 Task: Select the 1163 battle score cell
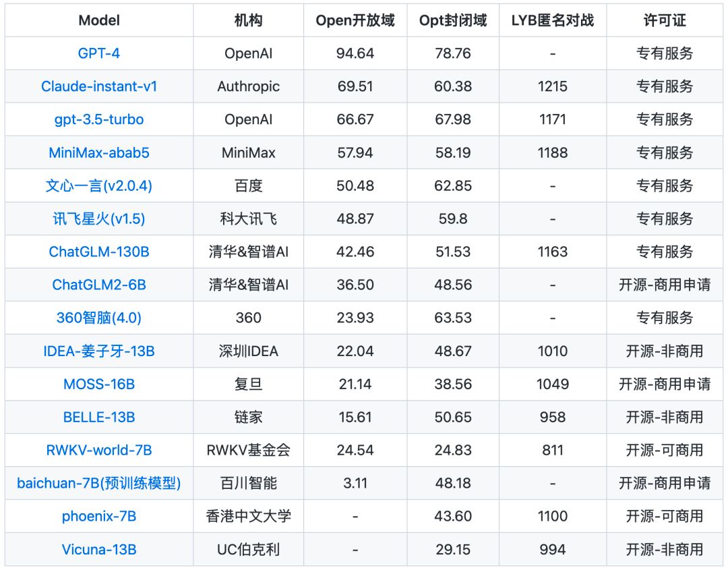pos(553,252)
